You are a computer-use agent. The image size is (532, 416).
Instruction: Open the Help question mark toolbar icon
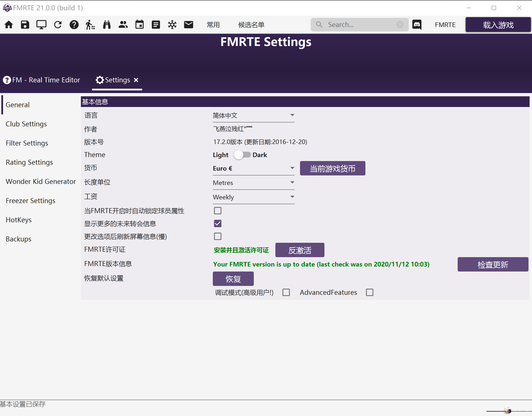tap(74, 25)
